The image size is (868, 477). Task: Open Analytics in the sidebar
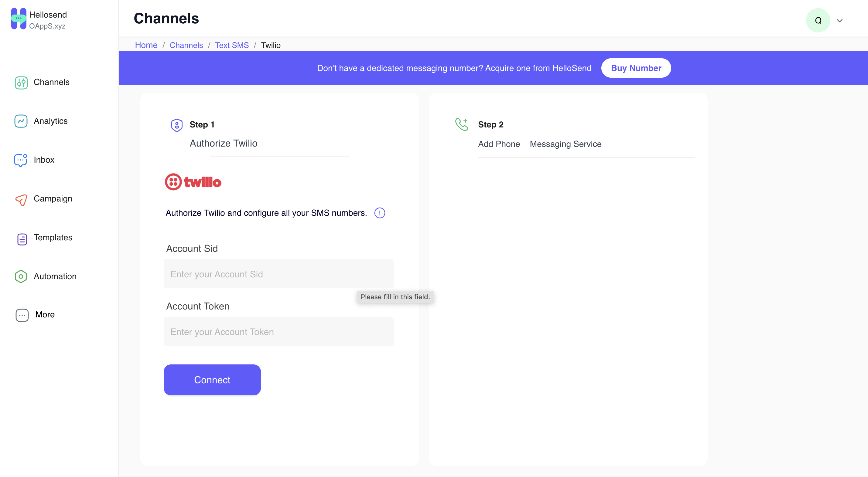pos(50,121)
